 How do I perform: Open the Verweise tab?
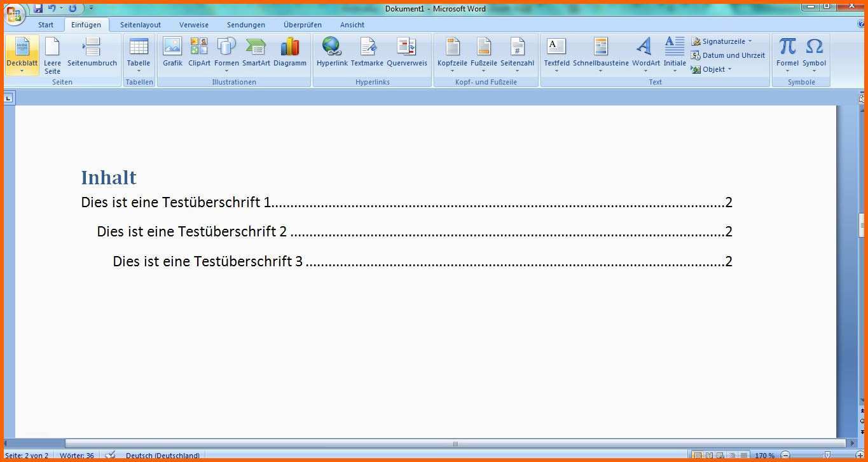pos(194,25)
